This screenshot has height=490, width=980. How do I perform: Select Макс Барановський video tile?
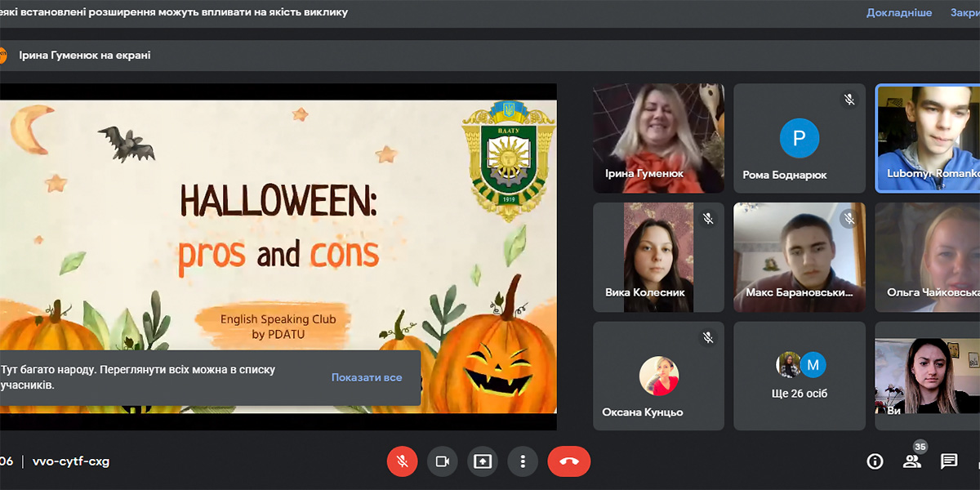pos(799,257)
